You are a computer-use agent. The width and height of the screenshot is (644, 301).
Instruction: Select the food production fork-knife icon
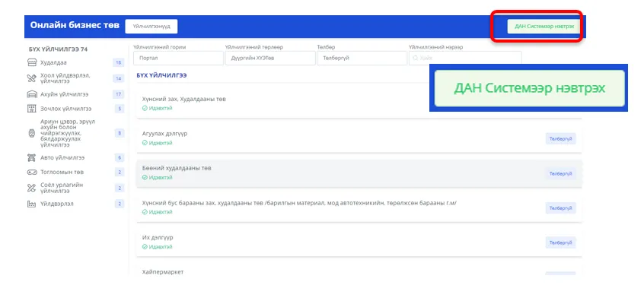point(32,79)
